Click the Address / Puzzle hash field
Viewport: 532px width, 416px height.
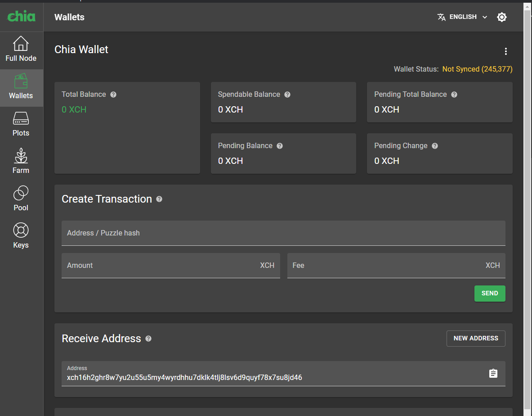click(x=283, y=233)
